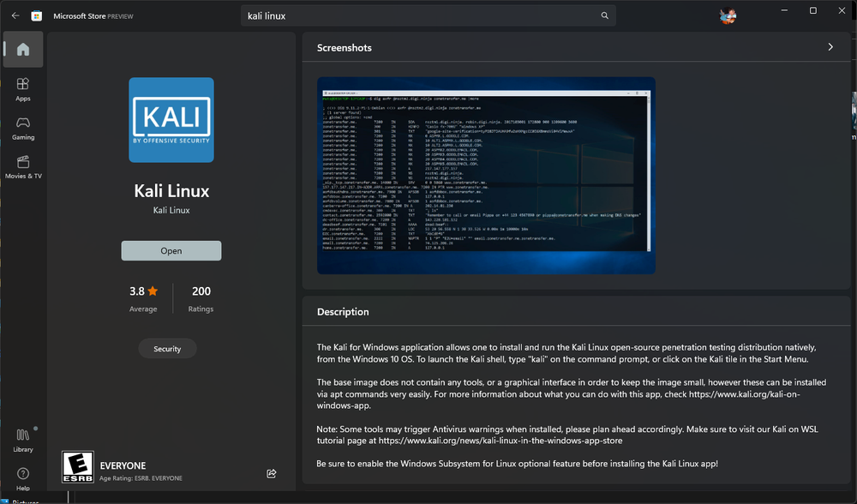Click the Open button to launch Kali Linux

(171, 250)
